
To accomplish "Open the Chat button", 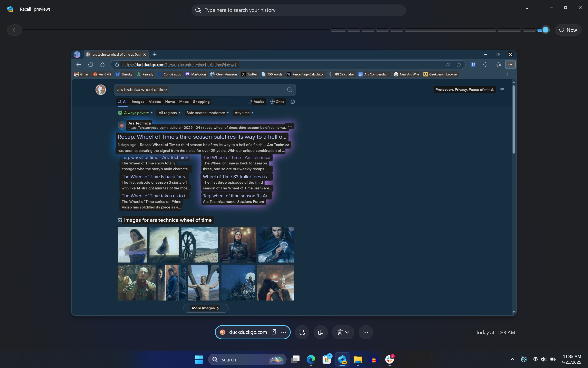I will point(277,102).
